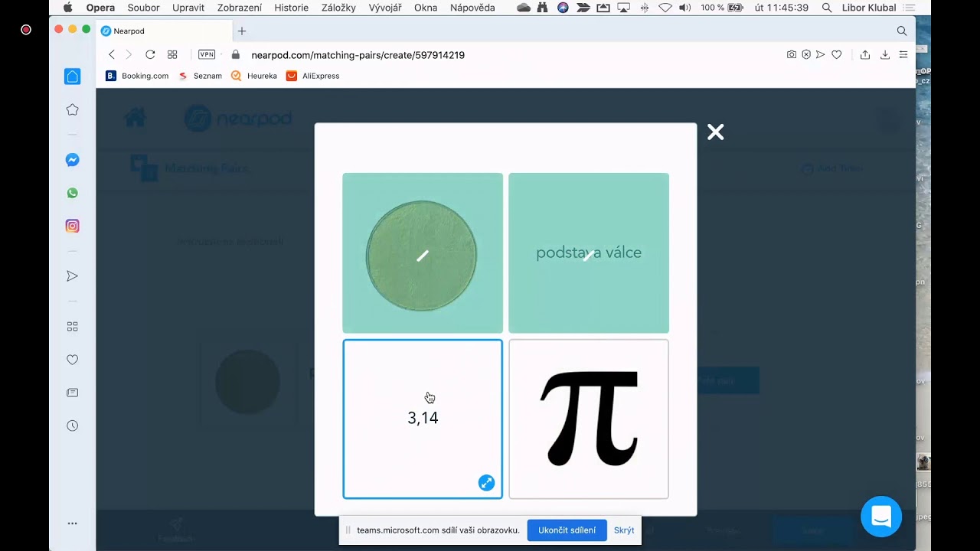This screenshot has width=980, height=551.
Task: Select the pi symbol card
Action: click(x=589, y=419)
